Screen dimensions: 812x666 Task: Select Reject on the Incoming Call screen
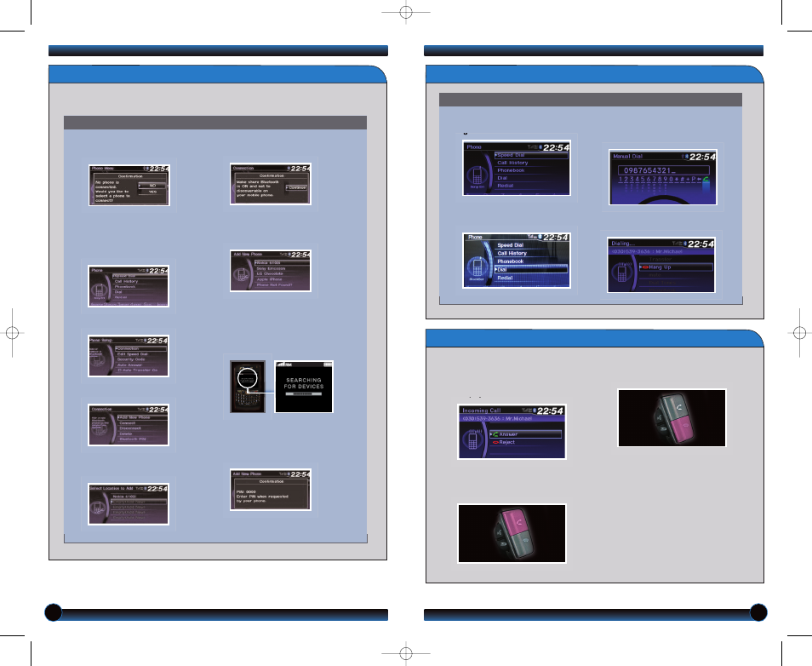click(507, 442)
